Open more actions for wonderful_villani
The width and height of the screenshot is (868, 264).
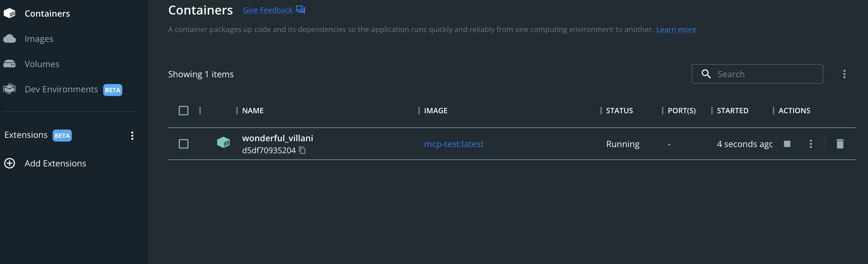coord(811,144)
